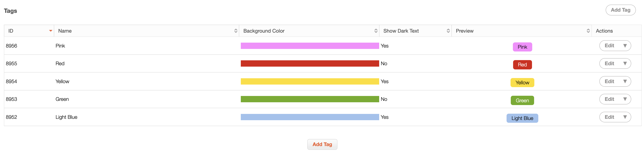Click the orange Add Tag button below table
The height and width of the screenshot is (157, 644).
pos(322,144)
